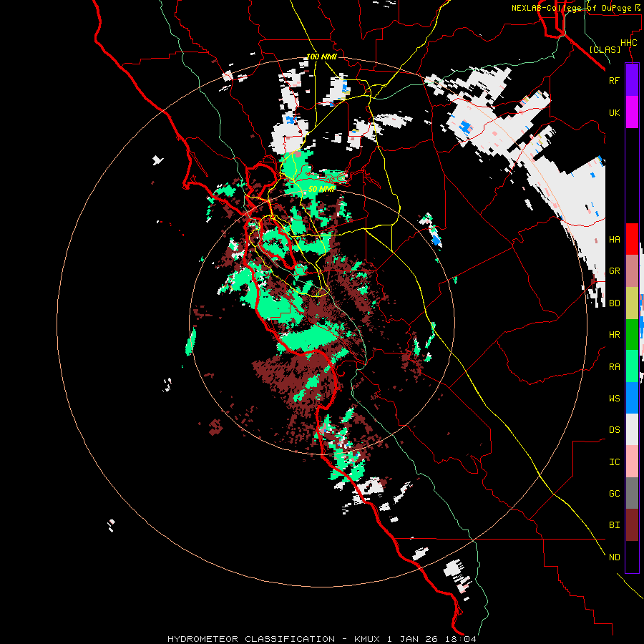This screenshot has width=644, height=644.
Task: Click the dark green HR legend swatch
Action: 632,335
